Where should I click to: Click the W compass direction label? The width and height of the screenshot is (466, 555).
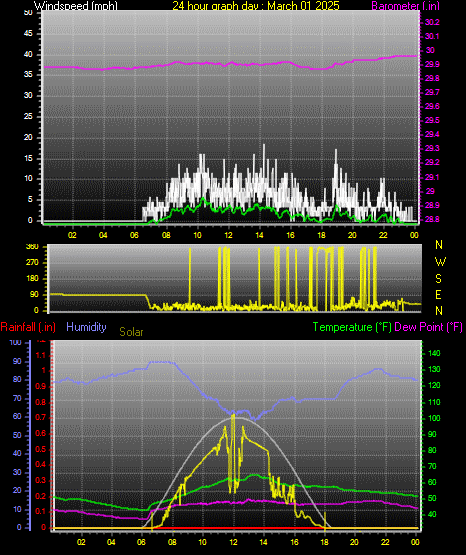tap(440, 262)
